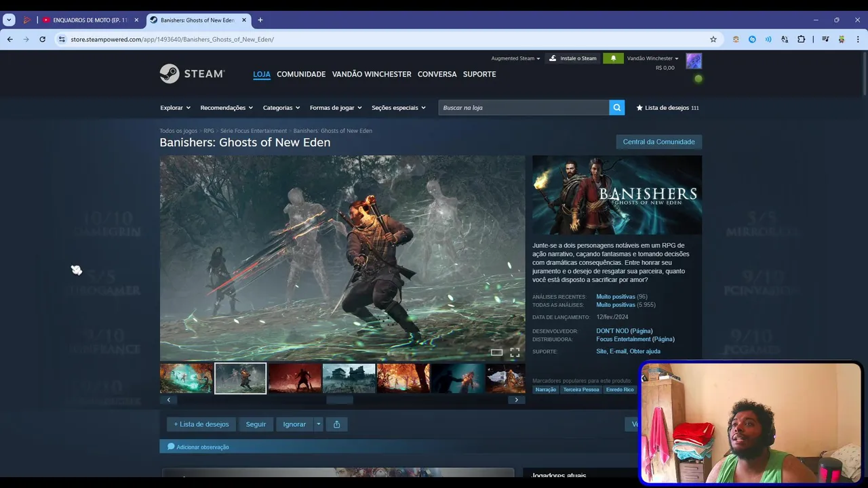Open the SUPORTE menu
Screen dimensions: 868x488
(x=479, y=74)
